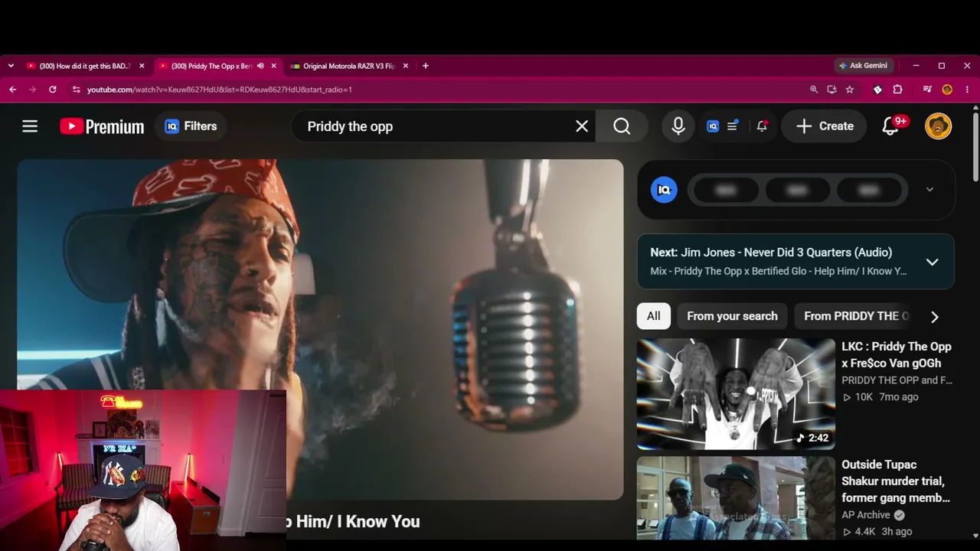Open the Chrome profile avatar
This screenshot has width=980, height=551.
[x=947, y=90]
